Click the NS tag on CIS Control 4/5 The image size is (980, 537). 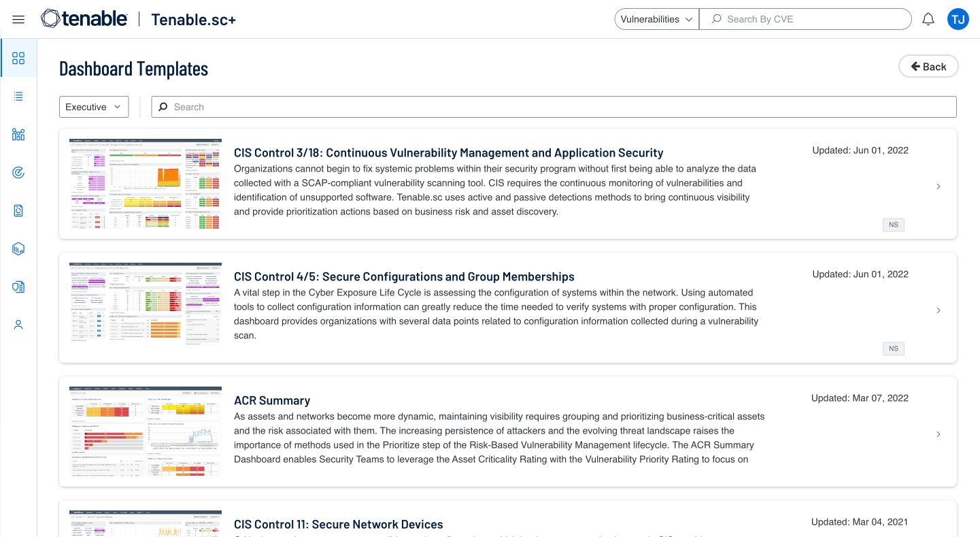893,348
